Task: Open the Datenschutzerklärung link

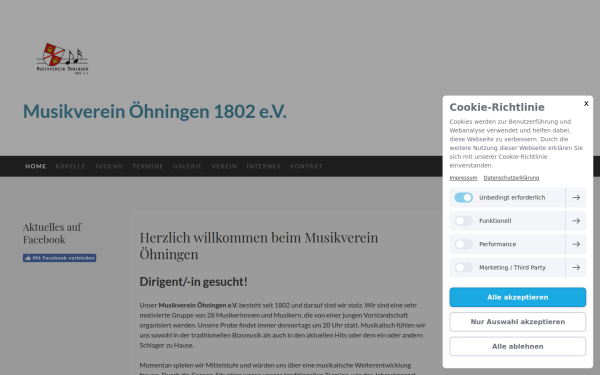Action: pyautogui.click(x=511, y=178)
